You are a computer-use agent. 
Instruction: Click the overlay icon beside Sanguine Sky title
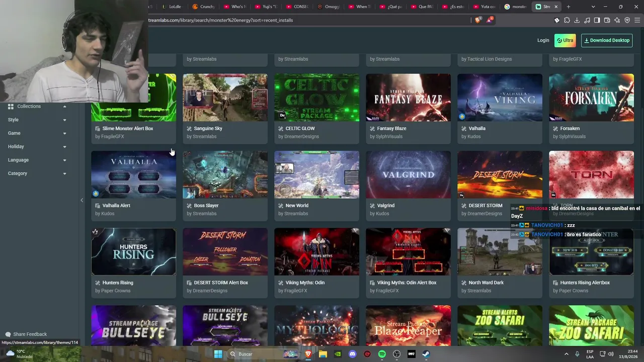[x=189, y=129]
